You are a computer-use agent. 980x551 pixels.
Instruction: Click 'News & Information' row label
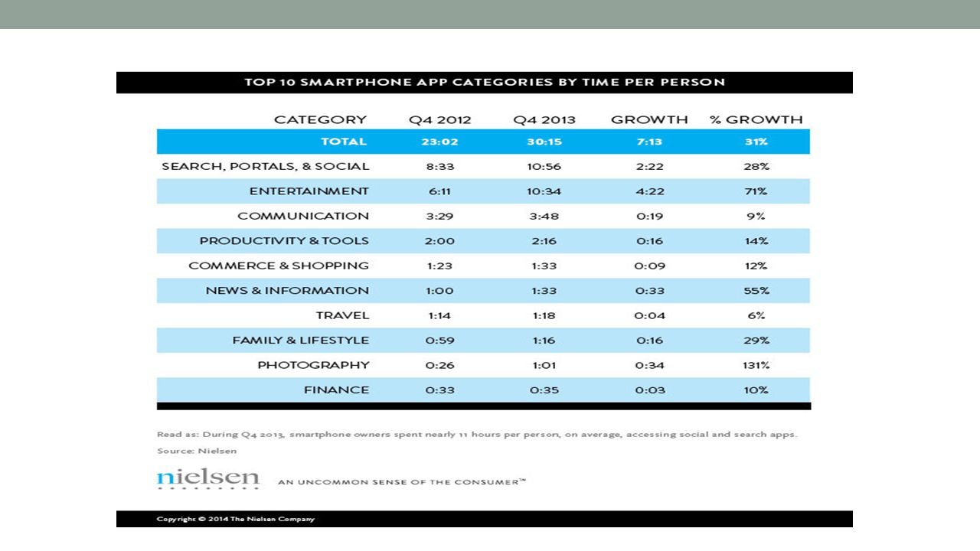(x=287, y=291)
